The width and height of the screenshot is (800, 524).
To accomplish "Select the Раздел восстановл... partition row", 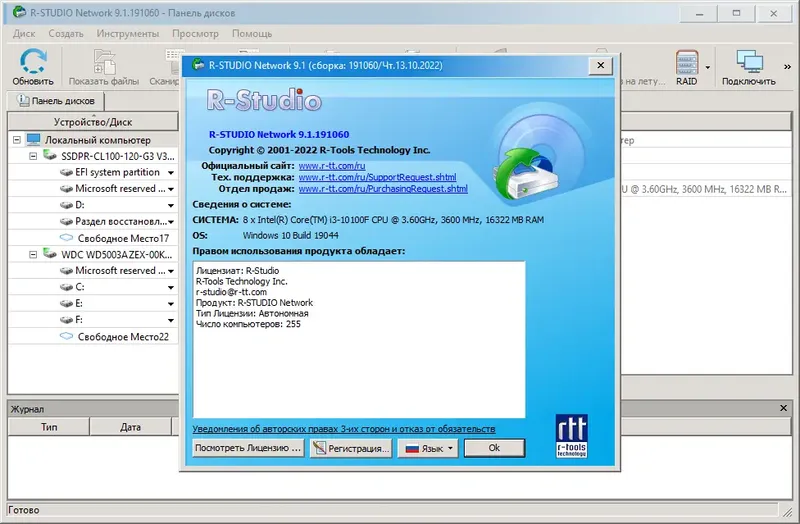I will 93,221.
